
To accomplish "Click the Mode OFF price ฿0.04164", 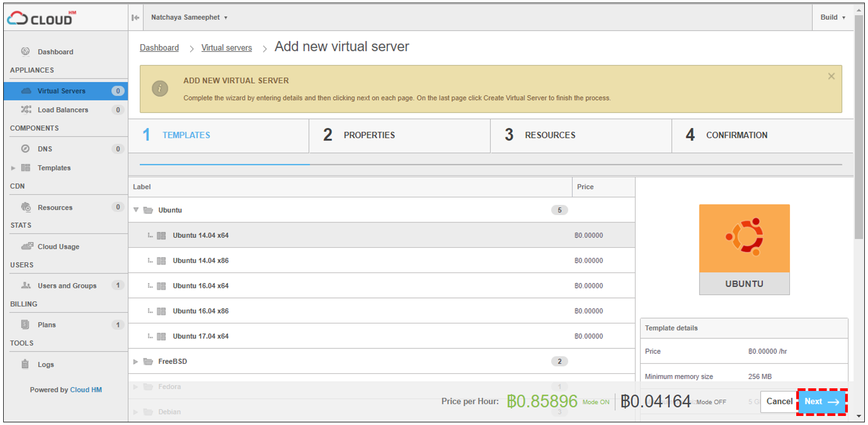I will (656, 402).
